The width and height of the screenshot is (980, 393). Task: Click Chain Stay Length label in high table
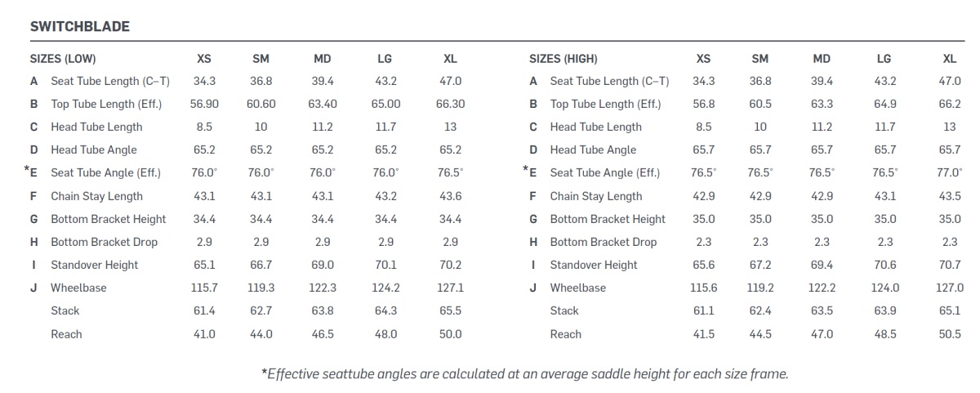pyautogui.click(x=596, y=196)
